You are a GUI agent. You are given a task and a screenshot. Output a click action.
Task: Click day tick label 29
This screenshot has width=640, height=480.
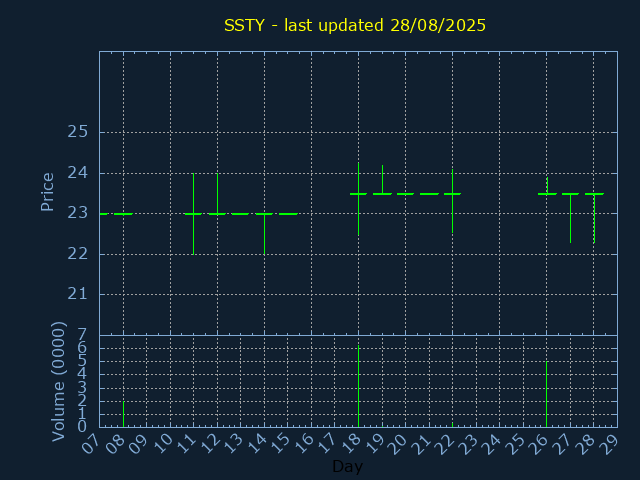[x=610, y=443]
